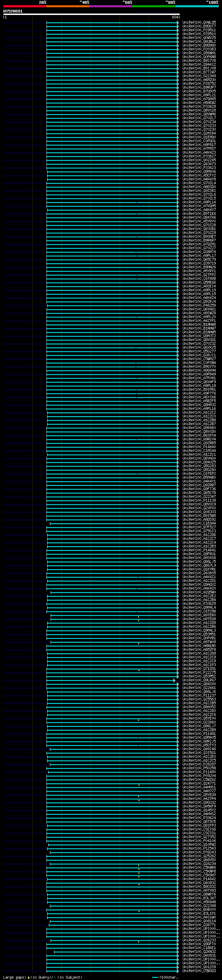222x980 pixels.
Task: Click the orange ~40% identity color segment
Action: [x=68, y=6]
